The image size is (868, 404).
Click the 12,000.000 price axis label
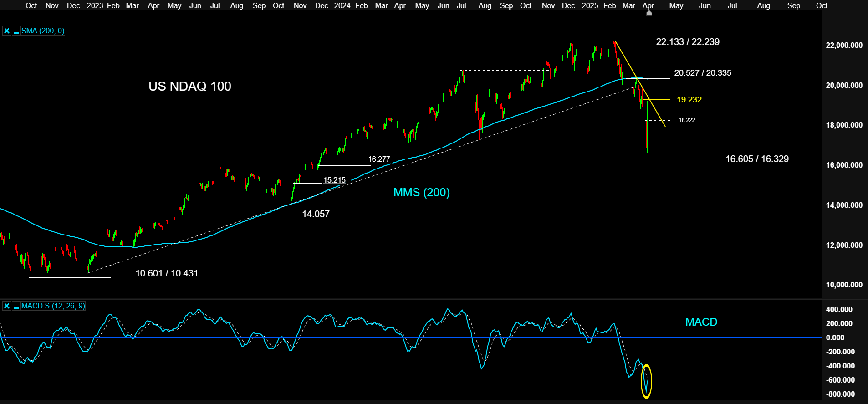pos(844,245)
